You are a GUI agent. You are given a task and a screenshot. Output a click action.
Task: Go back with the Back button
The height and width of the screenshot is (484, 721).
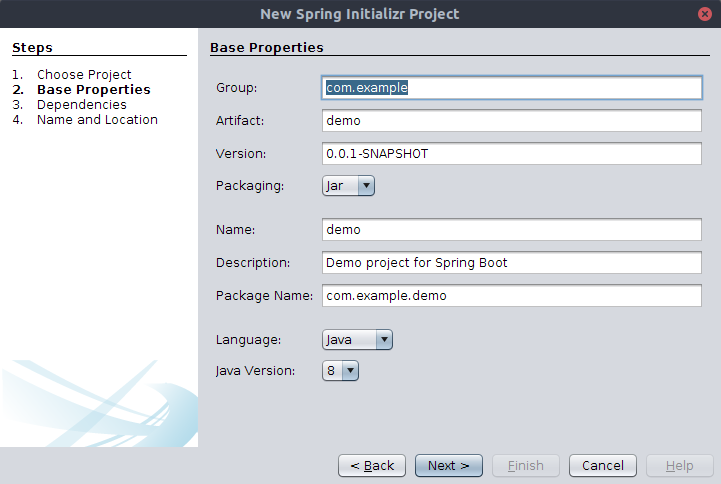pyautogui.click(x=372, y=466)
